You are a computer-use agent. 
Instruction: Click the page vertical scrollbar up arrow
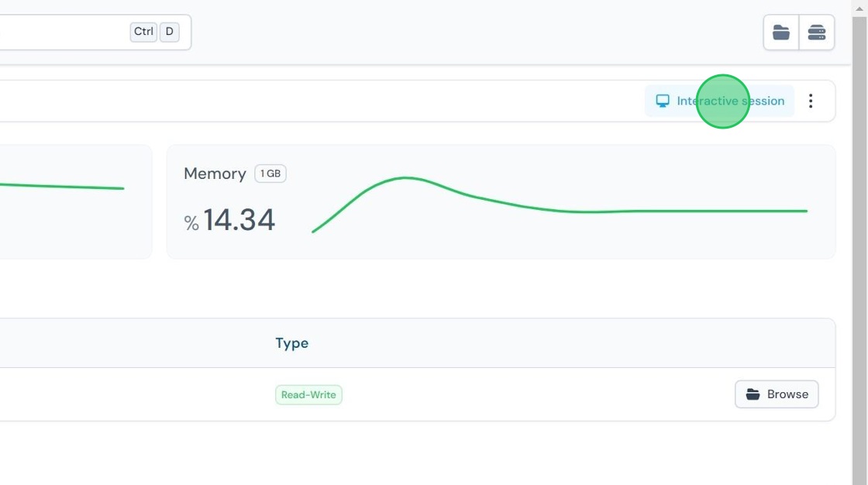[859, 9]
